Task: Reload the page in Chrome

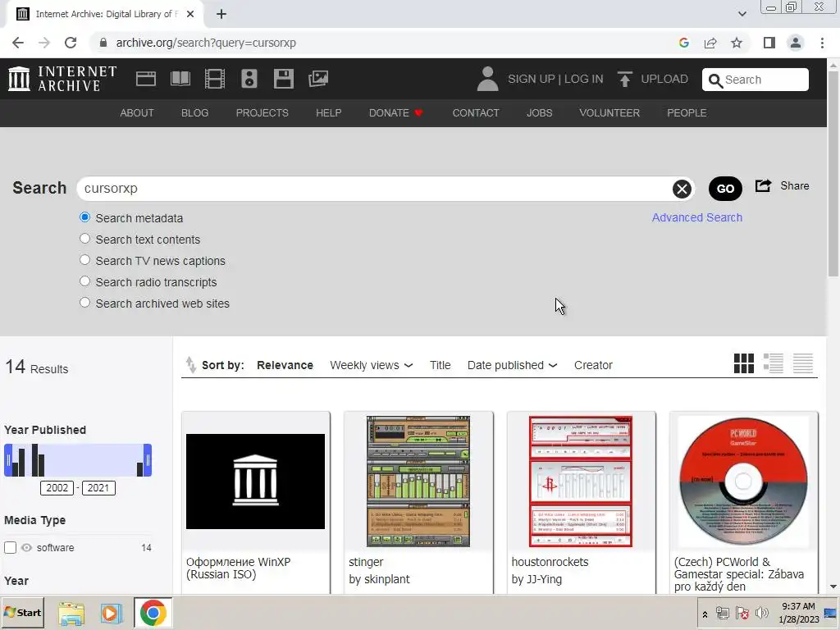Action: 71,43
